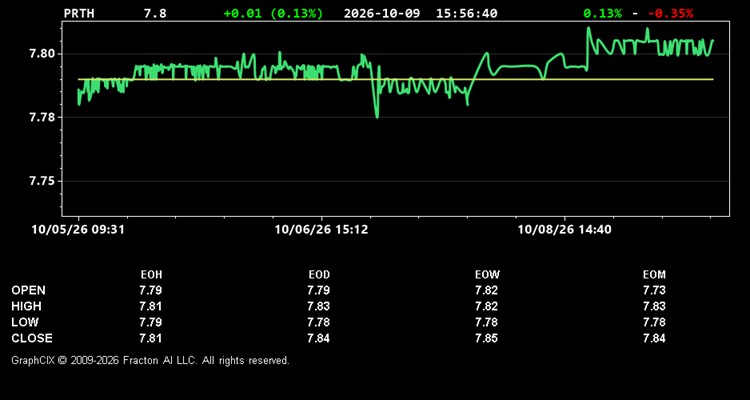Click the 7.78 y-axis label
750x400 pixels.
42,117
